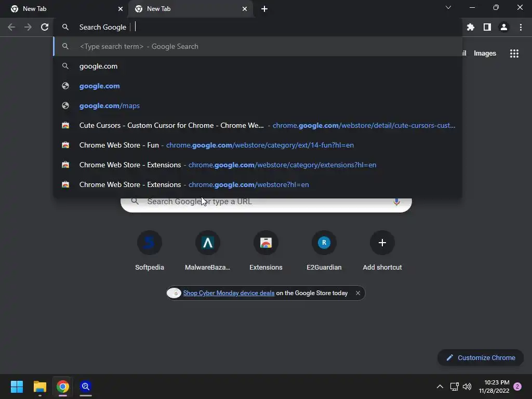The width and height of the screenshot is (532, 399).
Task: Click in the address bar field
Action: (258, 27)
